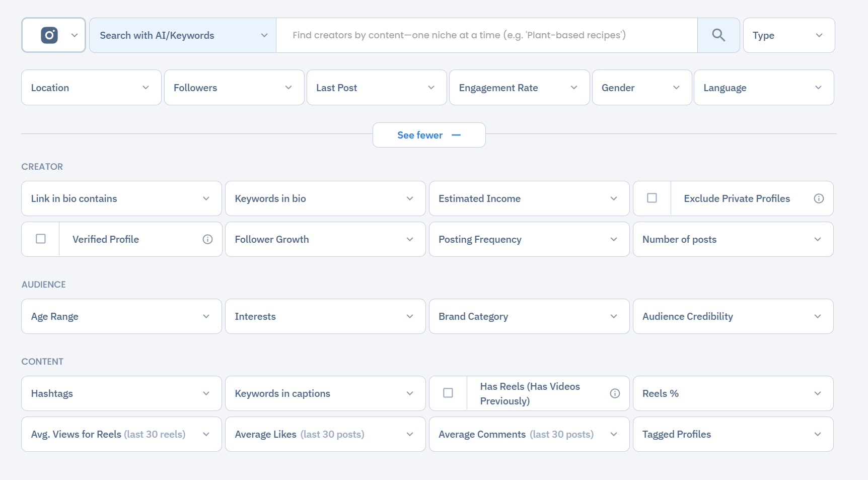The image size is (868, 480).
Task: Click the See fewer button
Action: [429, 135]
